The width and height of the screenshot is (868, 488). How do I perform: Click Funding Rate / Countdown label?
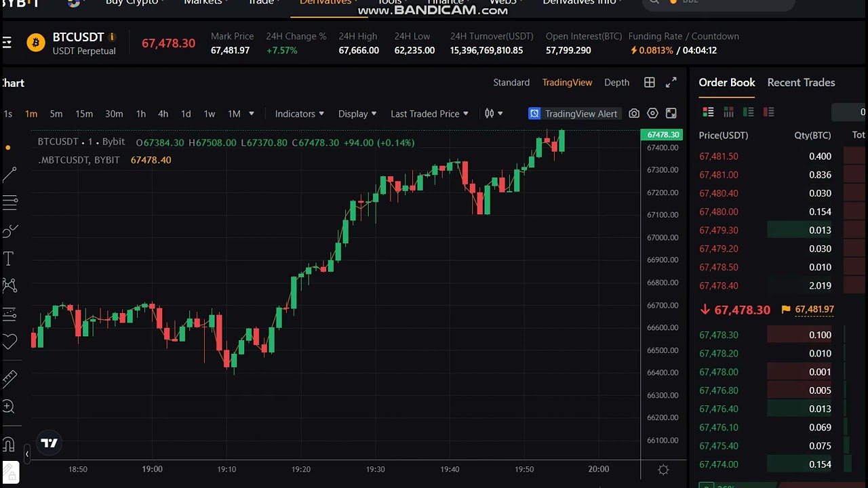(684, 37)
